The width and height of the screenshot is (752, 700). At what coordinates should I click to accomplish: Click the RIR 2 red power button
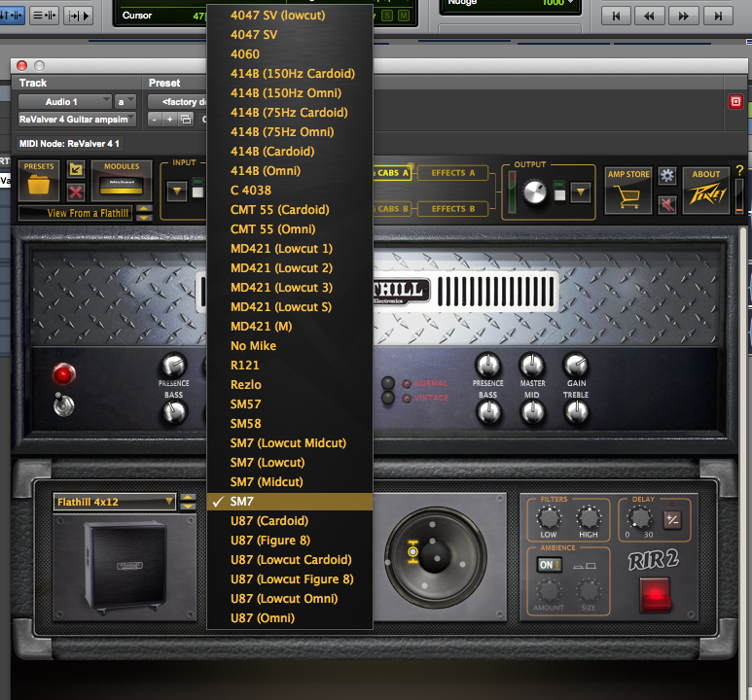click(655, 595)
